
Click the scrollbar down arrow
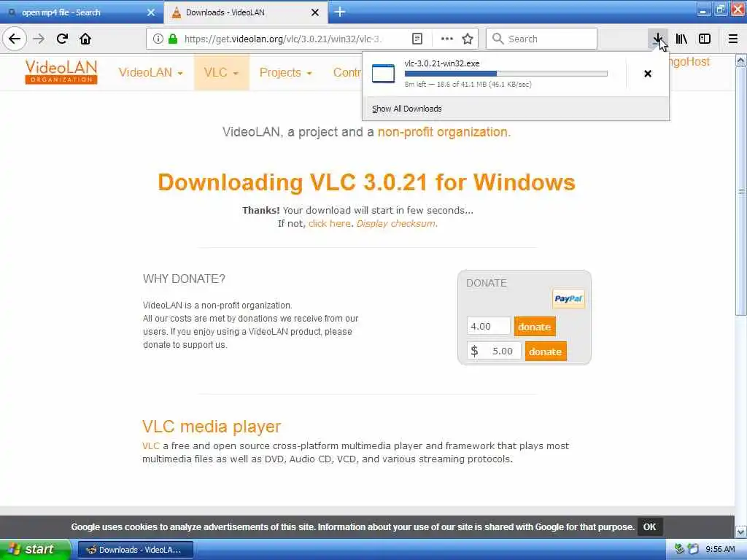(x=741, y=532)
